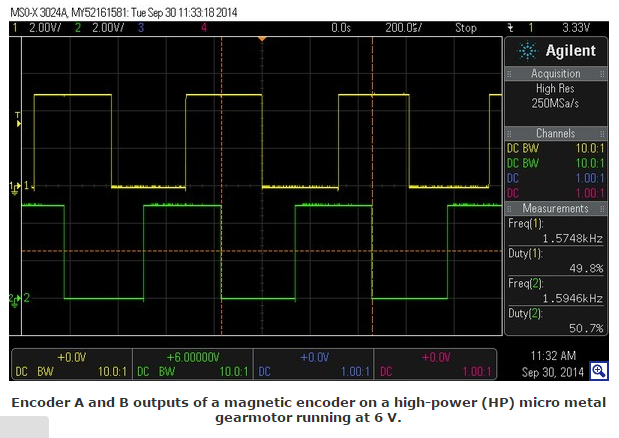Open the Acquisition panel header
Image resolution: width=619 pixels, height=438 pixels.
coord(556,74)
